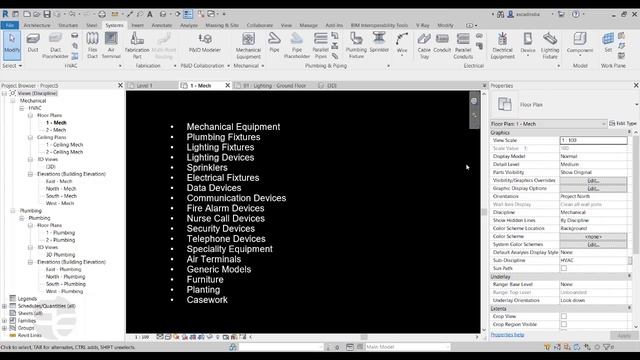The width and height of the screenshot is (640, 360).
Task: Choose the Parallel Pipes tool
Action: pos(320,46)
